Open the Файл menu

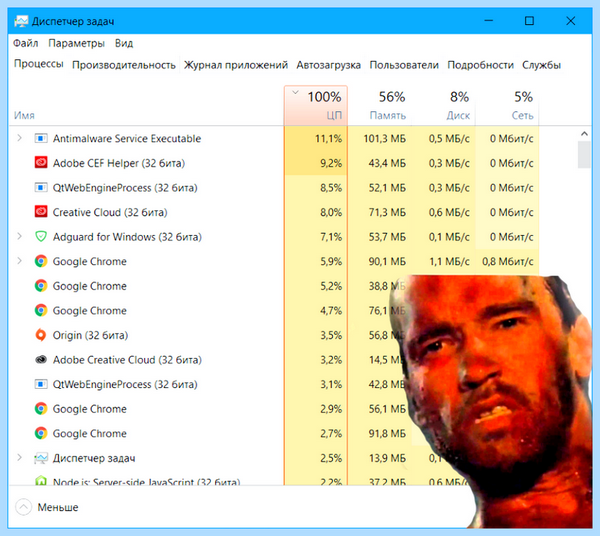click(26, 43)
